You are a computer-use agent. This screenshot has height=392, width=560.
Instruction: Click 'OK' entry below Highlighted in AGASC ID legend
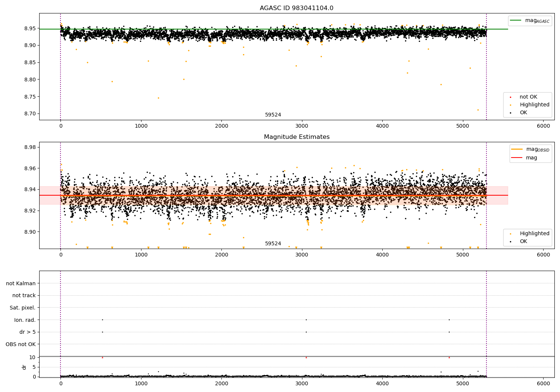[523, 113]
